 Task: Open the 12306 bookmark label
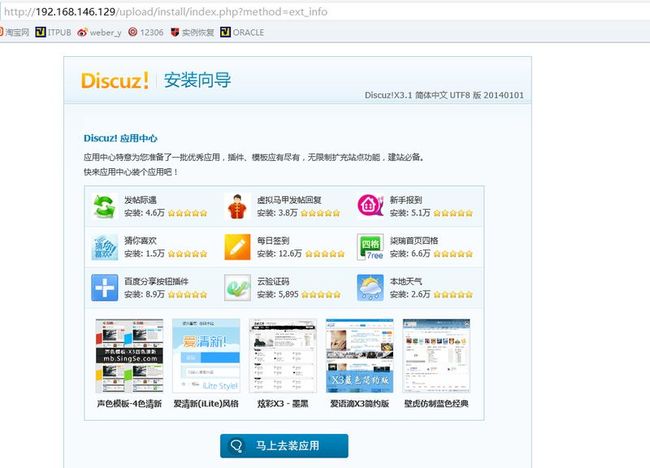152,32
